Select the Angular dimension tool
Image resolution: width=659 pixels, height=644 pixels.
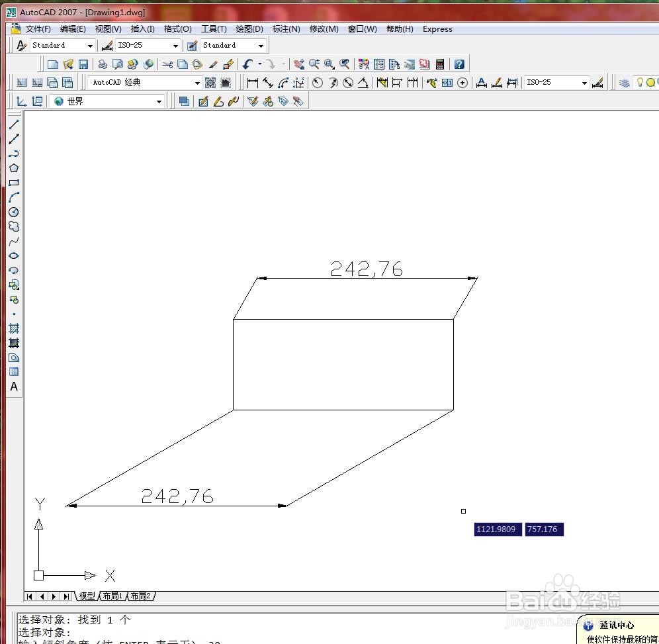(363, 83)
